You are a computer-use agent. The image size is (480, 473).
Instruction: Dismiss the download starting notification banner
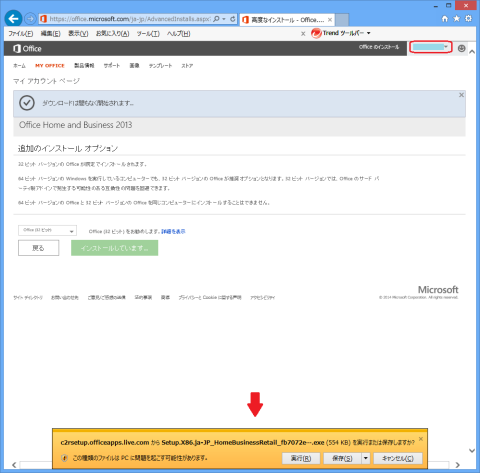[461, 95]
